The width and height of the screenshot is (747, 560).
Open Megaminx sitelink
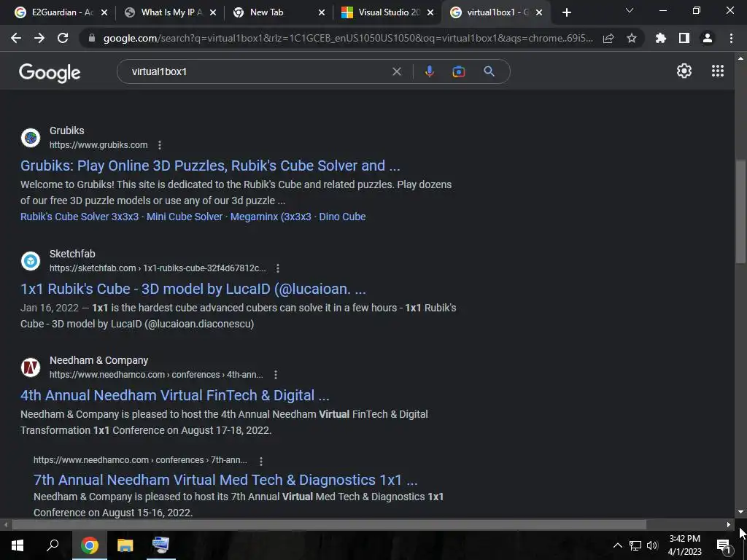click(x=271, y=217)
